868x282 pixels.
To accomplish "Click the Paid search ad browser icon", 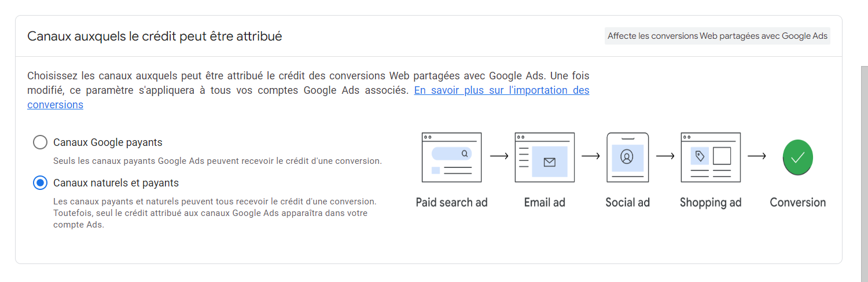I will pyautogui.click(x=451, y=157).
